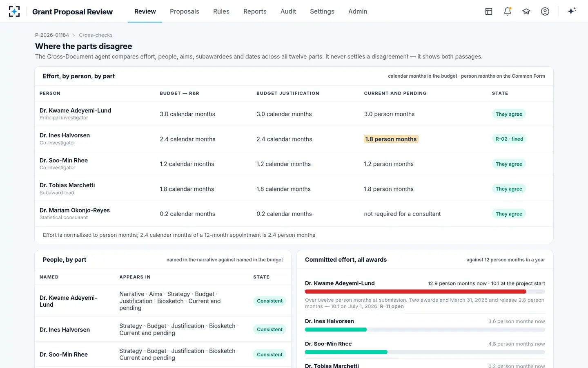Click Consistent badge for Dr. Soo-Min Rhee
The height and width of the screenshot is (368, 588).
click(x=269, y=355)
